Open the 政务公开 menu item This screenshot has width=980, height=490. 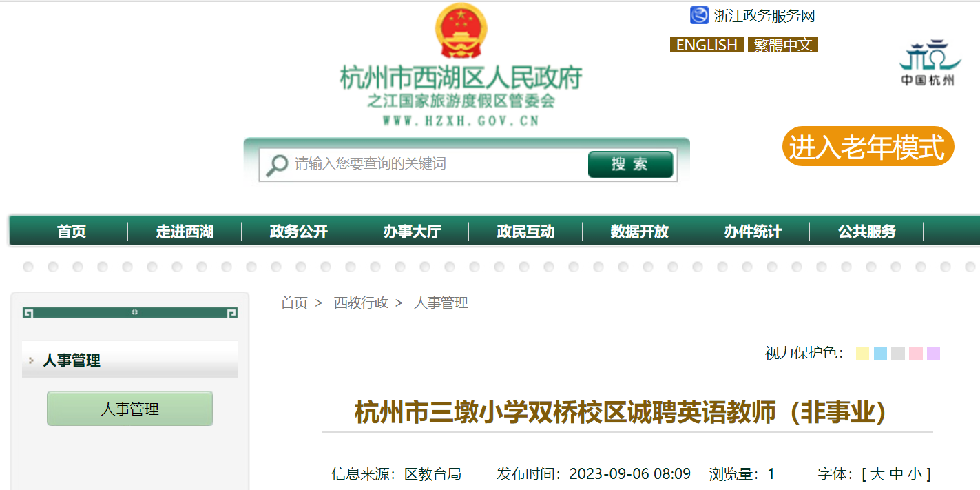[298, 232]
